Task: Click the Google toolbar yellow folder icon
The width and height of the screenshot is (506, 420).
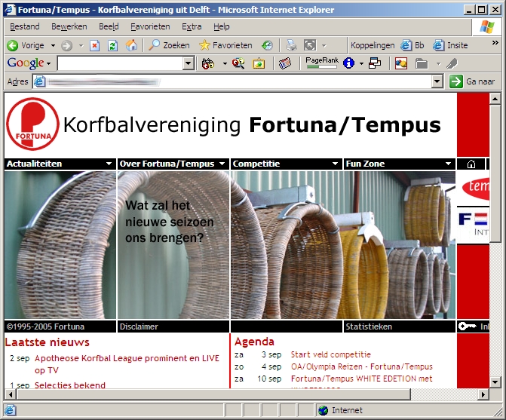Action: coord(259,63)
